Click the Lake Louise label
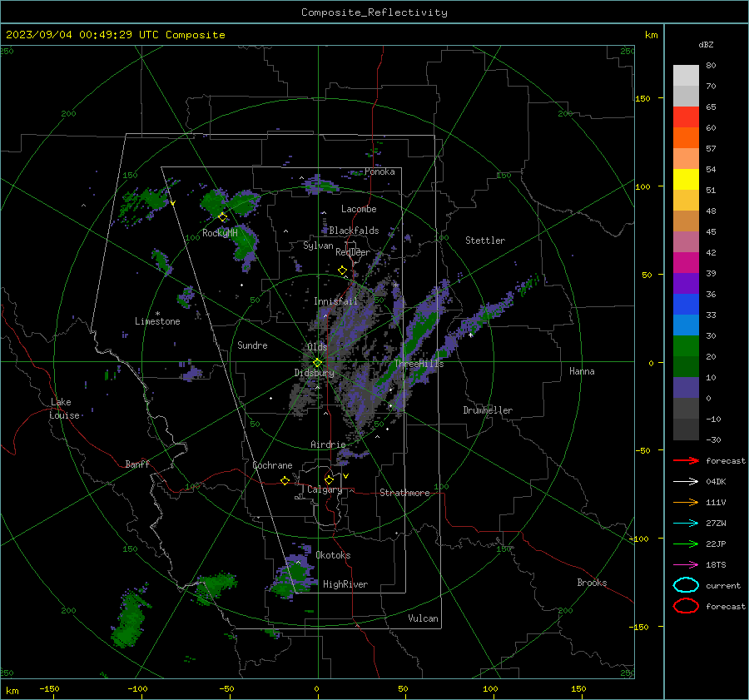Screen dimensions: 749x700 pyautogui.click(x=64, y=409)
